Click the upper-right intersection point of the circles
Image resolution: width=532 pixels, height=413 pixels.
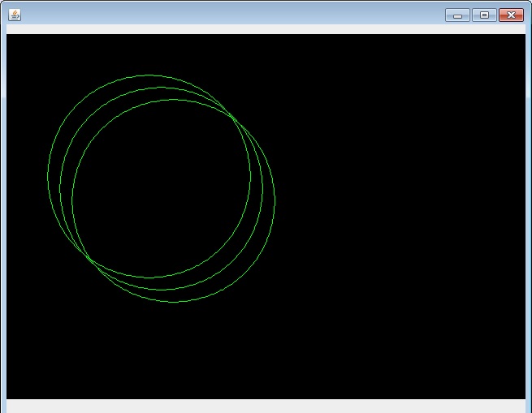236,120
